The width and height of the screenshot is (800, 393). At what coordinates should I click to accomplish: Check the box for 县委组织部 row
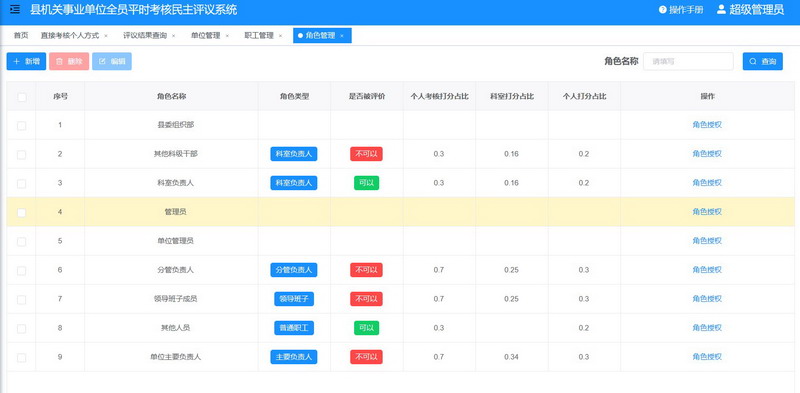(21, 126)
